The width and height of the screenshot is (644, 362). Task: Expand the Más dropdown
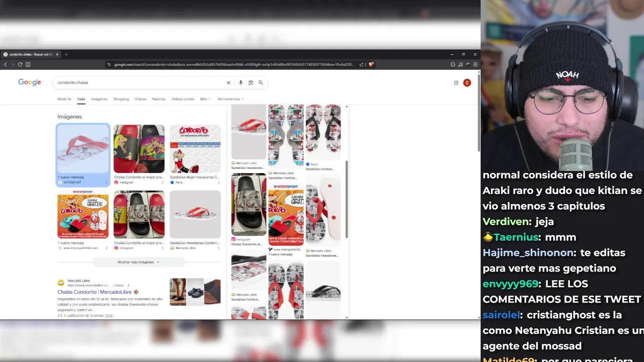point(205,99)
